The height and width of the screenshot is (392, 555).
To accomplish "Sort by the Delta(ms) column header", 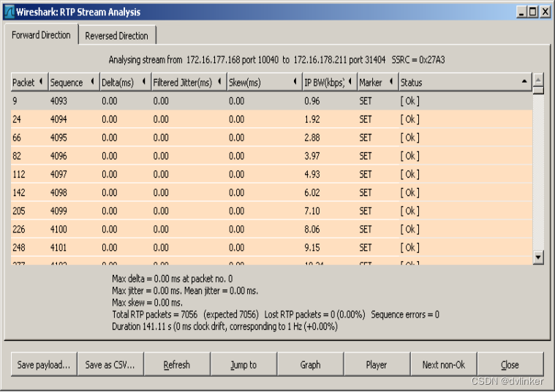I will tap(125, 82).
